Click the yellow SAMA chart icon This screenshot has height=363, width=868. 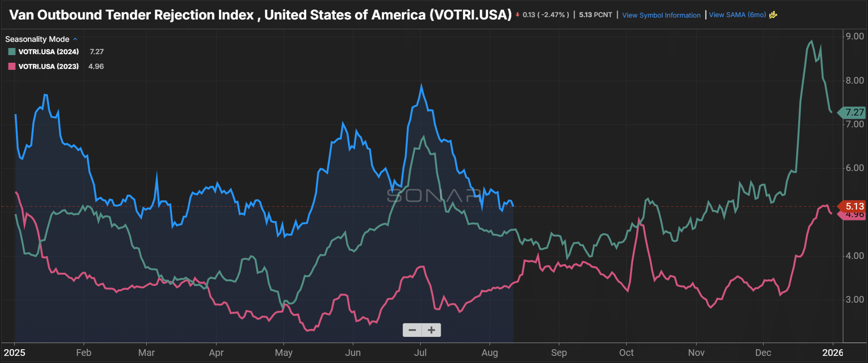773,15
